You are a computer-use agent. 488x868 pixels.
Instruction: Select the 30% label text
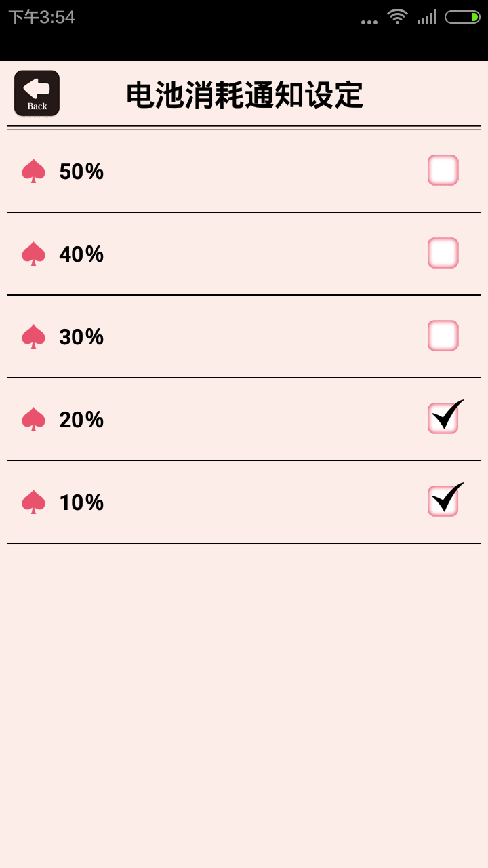81,337
